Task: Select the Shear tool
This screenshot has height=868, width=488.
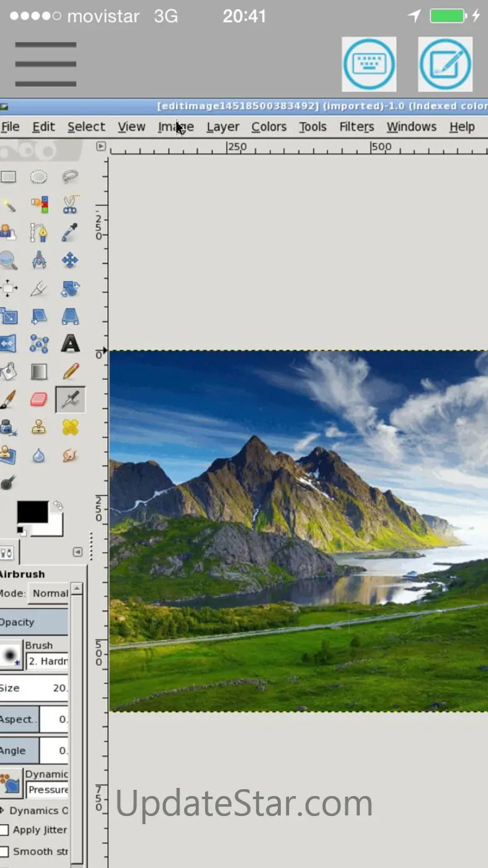Action: [39, 316]
